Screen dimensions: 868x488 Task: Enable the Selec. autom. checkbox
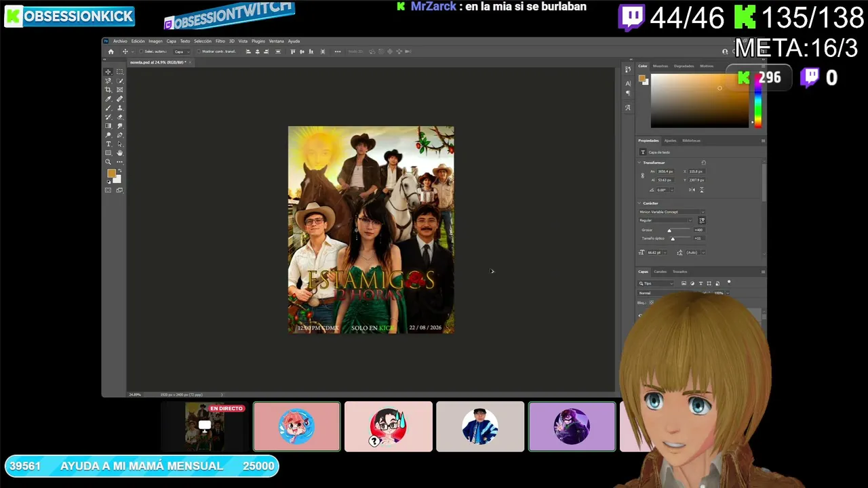pyautogui.click(x=142, y=52)
